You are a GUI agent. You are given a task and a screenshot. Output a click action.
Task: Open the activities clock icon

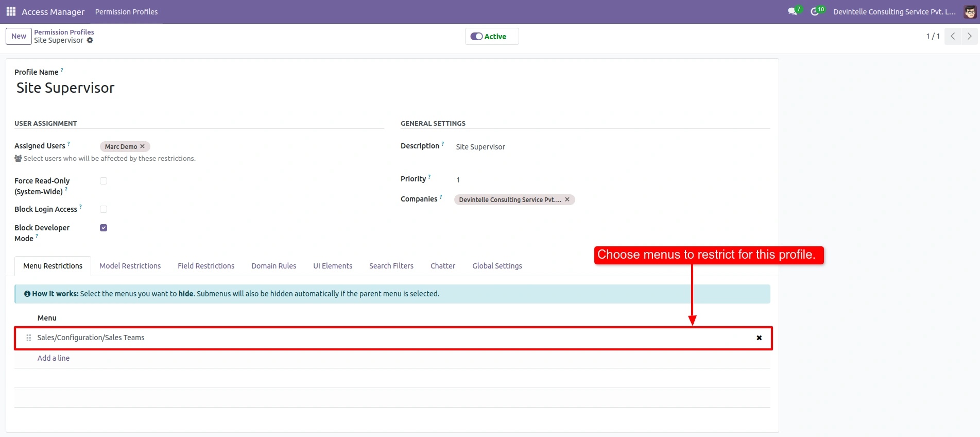[815, 11]
